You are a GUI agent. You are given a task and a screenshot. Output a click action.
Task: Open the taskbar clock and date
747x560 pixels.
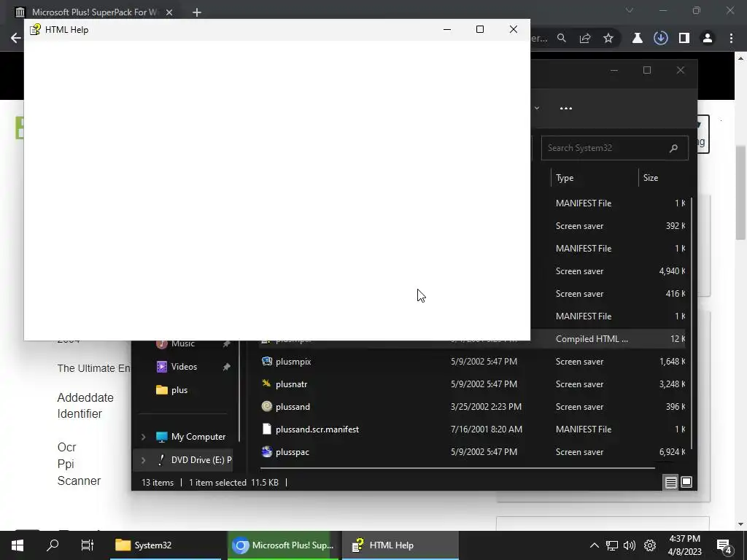point(684,545)
